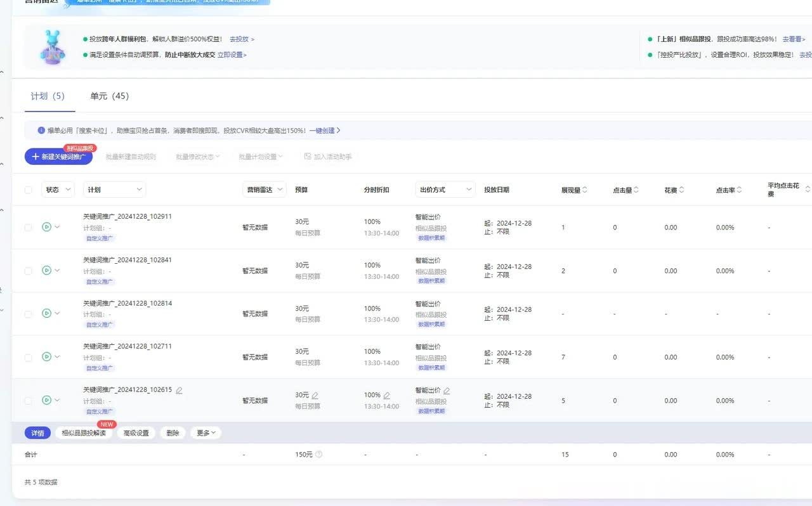Open the 计划 column dropdown

click(x=114, y=190)
